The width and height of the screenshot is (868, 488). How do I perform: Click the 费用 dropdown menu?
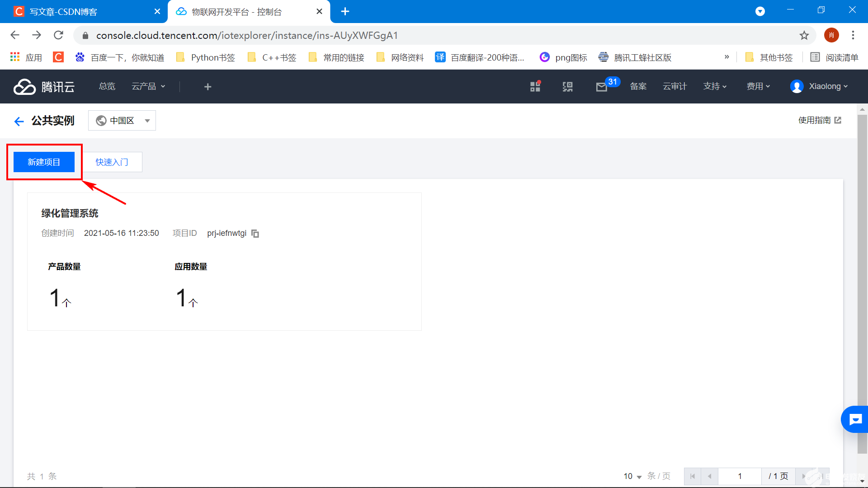(x=758, y=86)
